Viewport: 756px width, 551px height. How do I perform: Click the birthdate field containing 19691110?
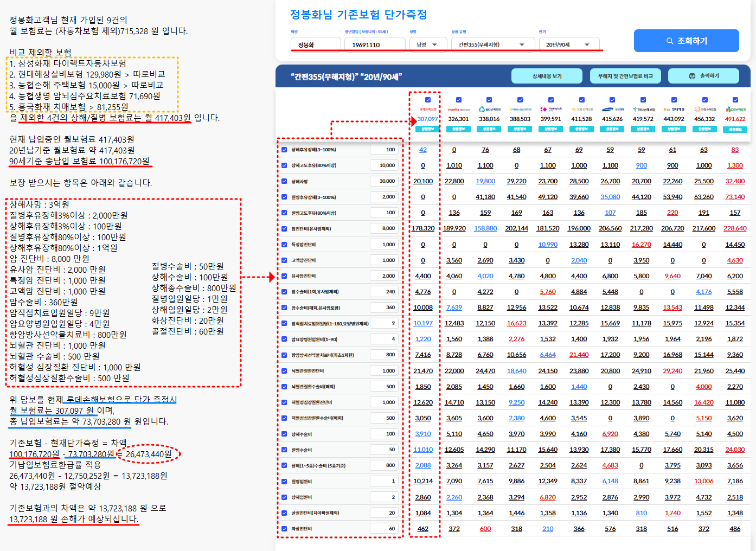[375, 44]
